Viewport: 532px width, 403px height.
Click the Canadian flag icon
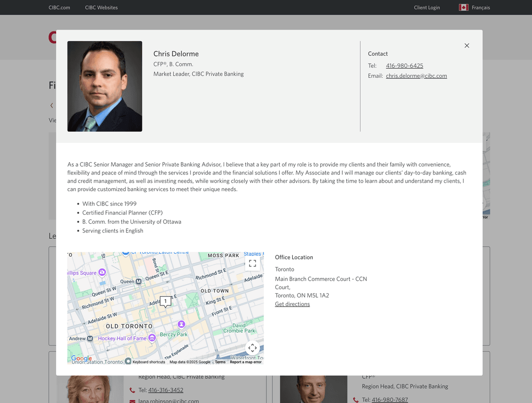pyautogui.click(x=464, y=7)
